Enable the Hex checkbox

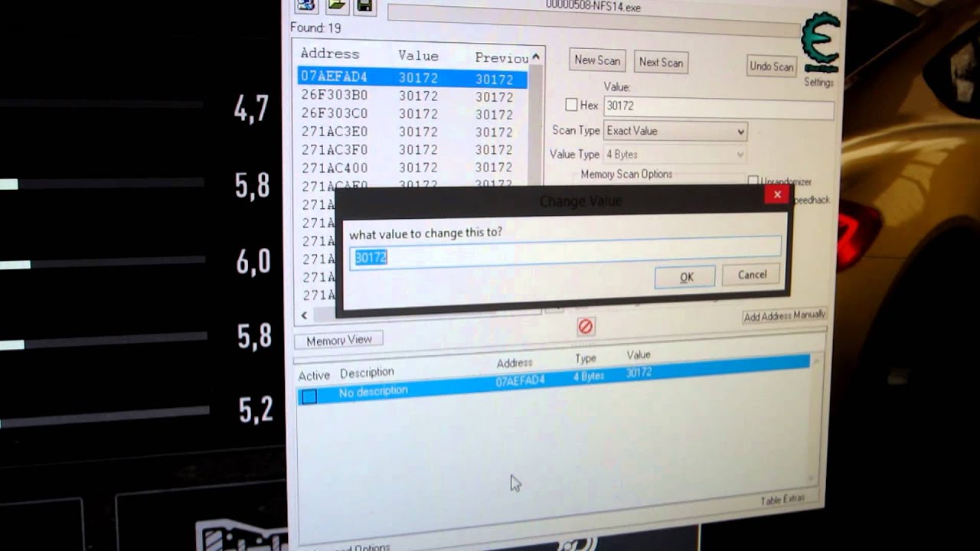[571, 105]
